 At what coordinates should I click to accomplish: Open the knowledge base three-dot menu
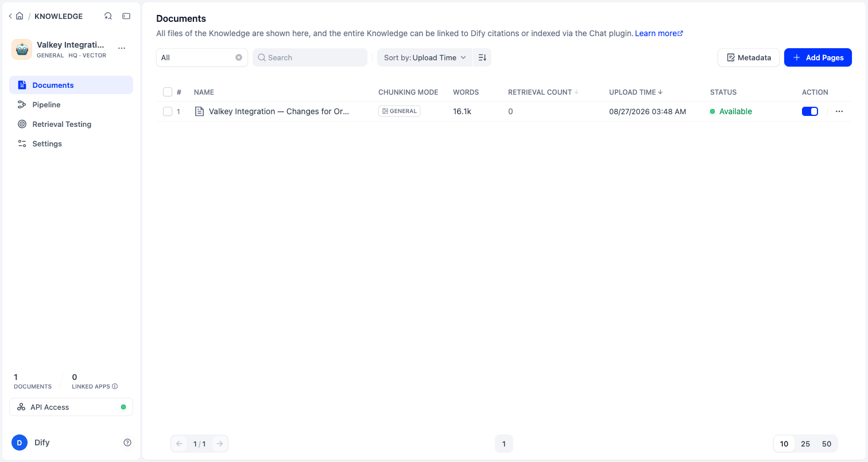click(x=122, y=48)
